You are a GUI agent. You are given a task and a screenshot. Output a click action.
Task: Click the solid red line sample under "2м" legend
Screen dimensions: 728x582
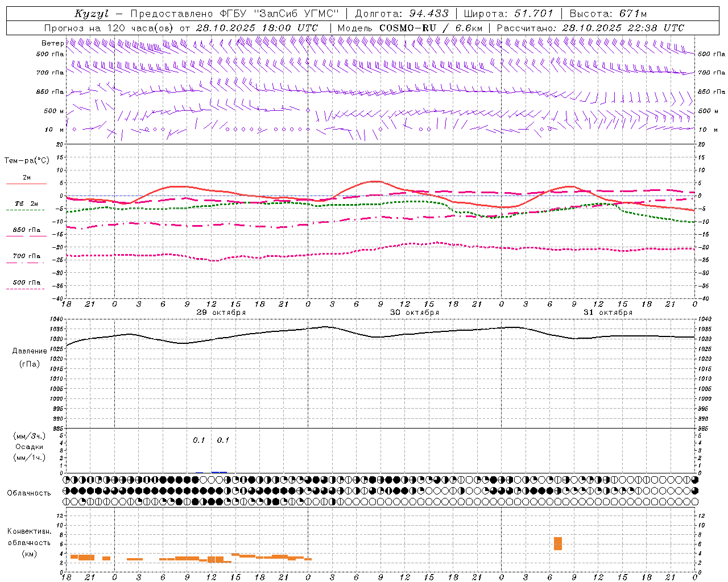(26, 184)
